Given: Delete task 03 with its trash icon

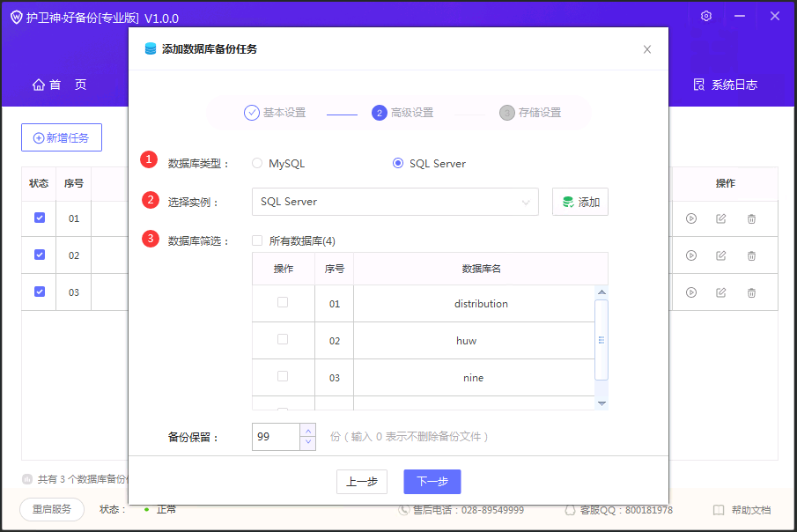Looking at the screenshot, I should (x=751, y=292).
